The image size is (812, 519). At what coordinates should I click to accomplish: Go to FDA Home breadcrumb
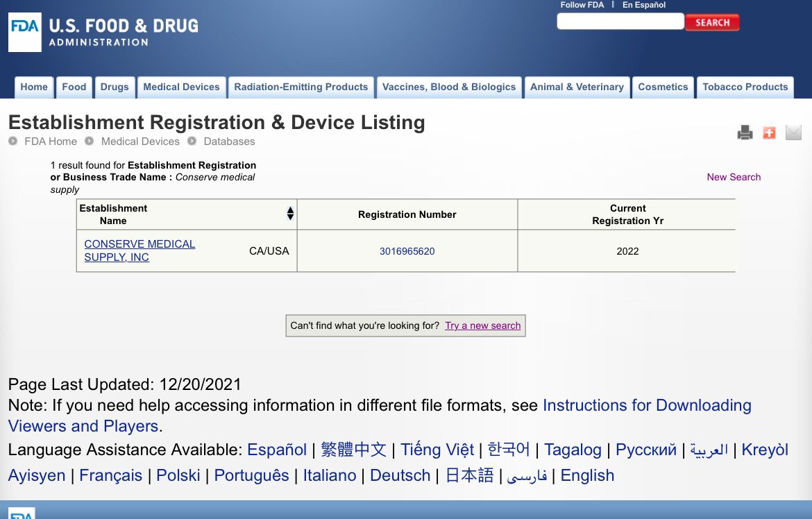[51, 142]
